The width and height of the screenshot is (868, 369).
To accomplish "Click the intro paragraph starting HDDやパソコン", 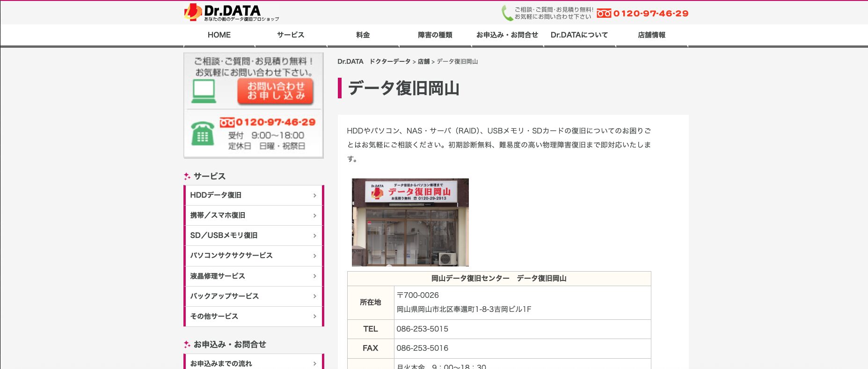I will pyautogui.click(x=499, y=145).
